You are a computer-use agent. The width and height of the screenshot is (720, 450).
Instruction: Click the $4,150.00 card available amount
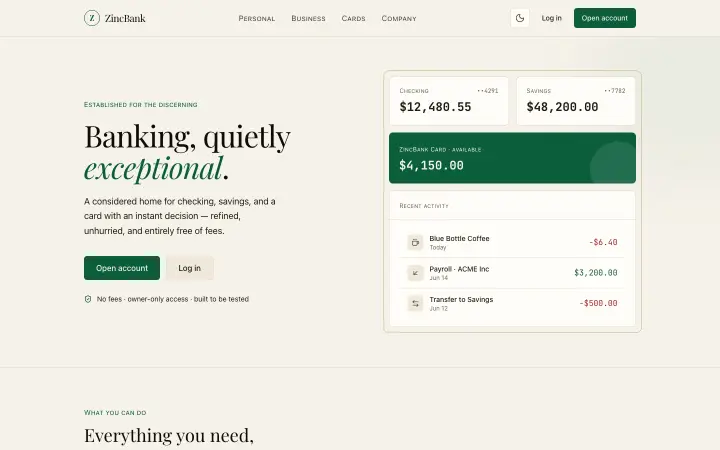(x=431, y=165)
